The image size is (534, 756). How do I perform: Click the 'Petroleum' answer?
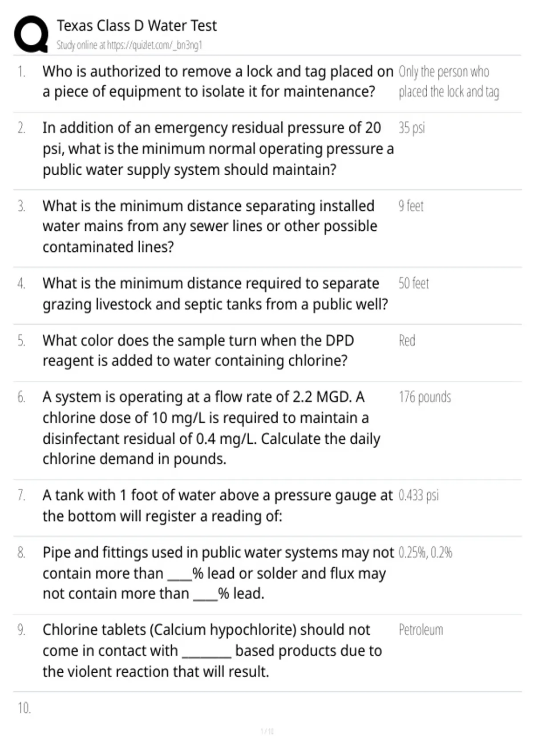(421, 630)
